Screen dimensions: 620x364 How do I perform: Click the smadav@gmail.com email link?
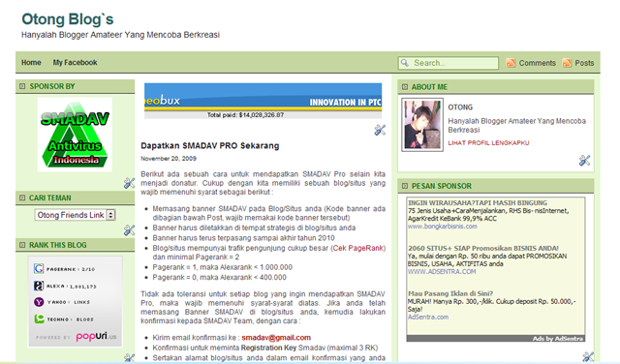point(276,338)
